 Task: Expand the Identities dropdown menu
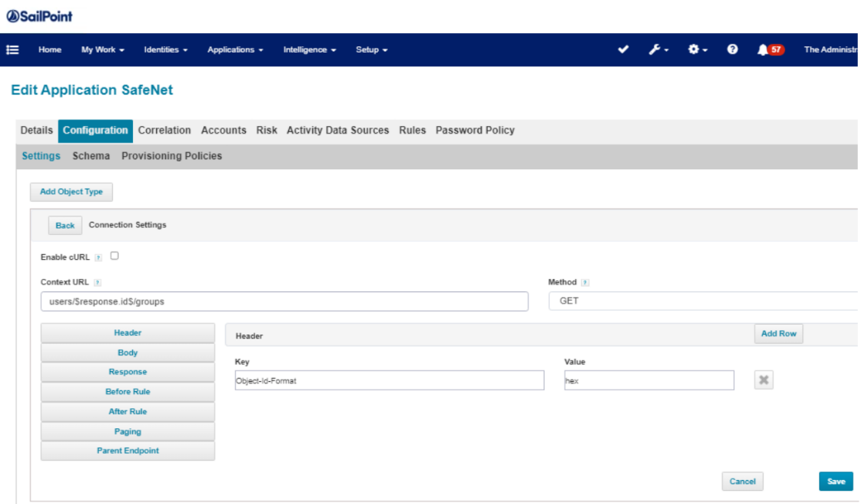pos(166,50)
